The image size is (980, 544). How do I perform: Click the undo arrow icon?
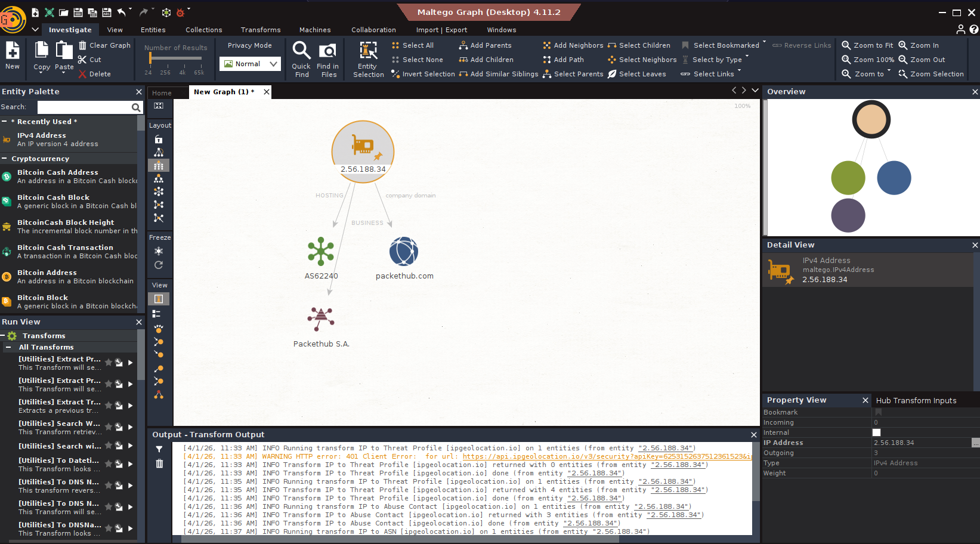pos(122,13)
